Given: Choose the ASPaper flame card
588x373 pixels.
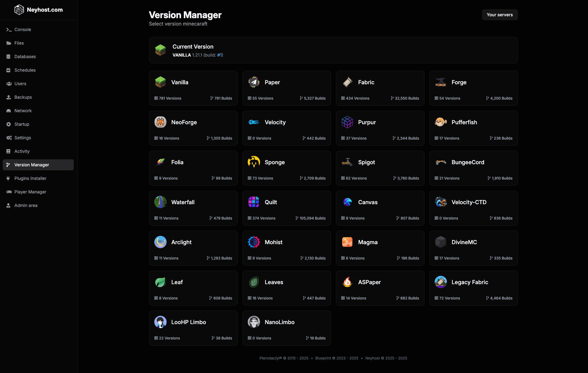Looking at the screenshot, I should click(380, 288).
